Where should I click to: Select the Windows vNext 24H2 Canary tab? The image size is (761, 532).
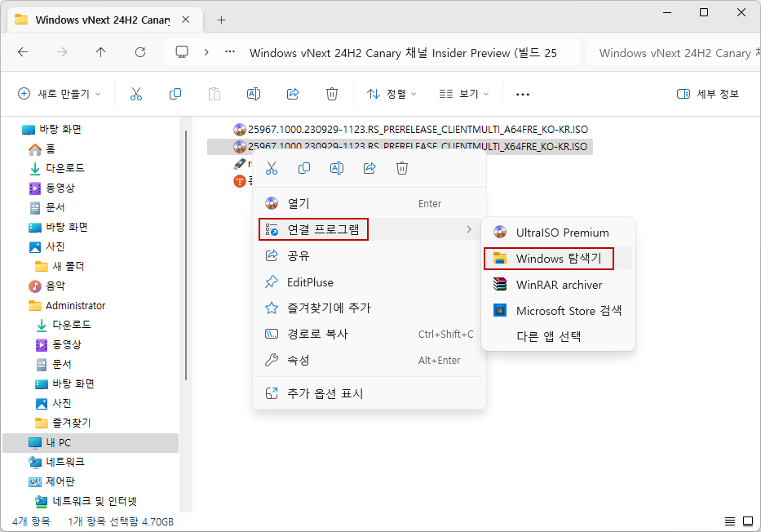pos(103,20)
